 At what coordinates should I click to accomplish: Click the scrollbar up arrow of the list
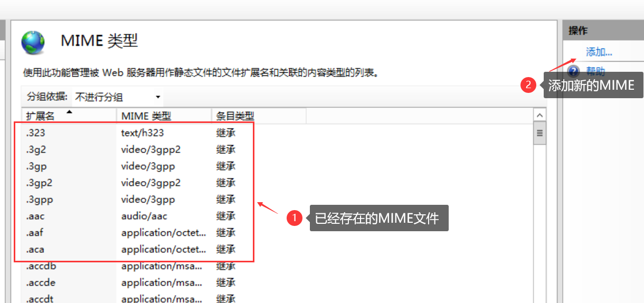pyautogui.click(x=539, y=115)
